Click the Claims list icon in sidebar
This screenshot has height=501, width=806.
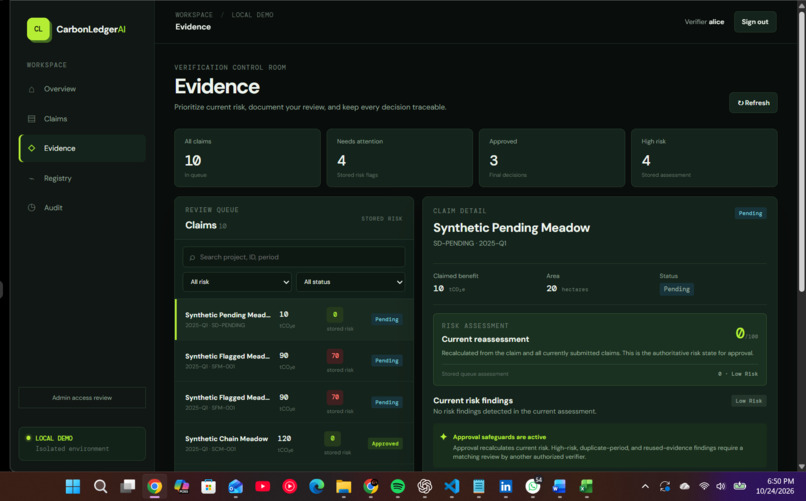click(31, 119)
